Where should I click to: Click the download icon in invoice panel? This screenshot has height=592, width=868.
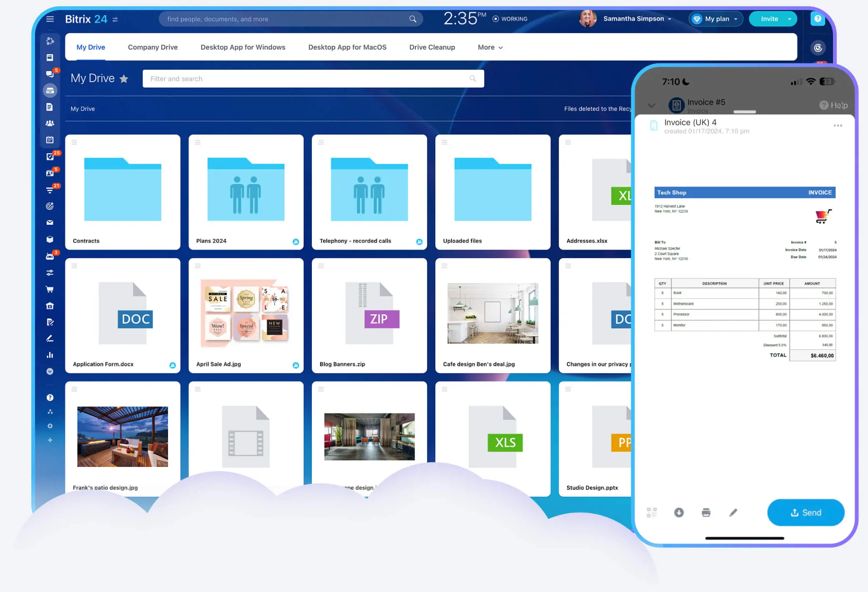[x=679, y=512]
